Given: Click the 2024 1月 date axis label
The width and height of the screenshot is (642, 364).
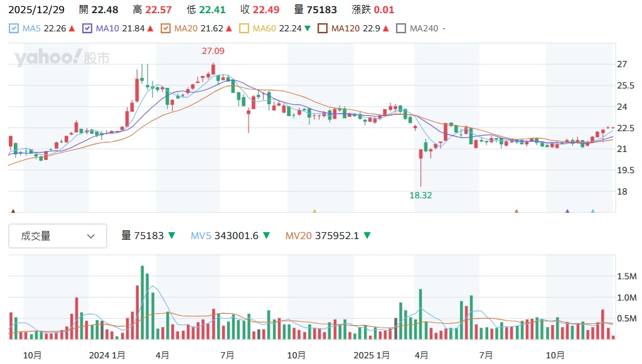Looking at the screenshot, I should 106,355.
